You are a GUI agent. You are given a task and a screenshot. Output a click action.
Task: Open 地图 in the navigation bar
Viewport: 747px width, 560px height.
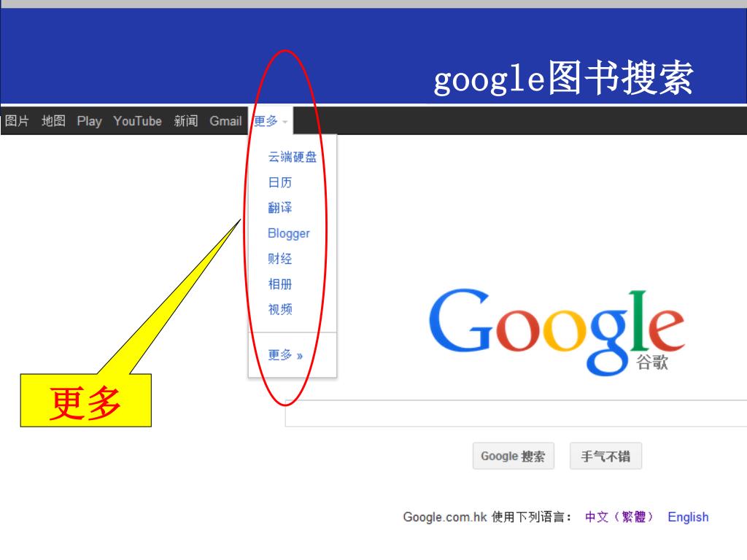53,121
